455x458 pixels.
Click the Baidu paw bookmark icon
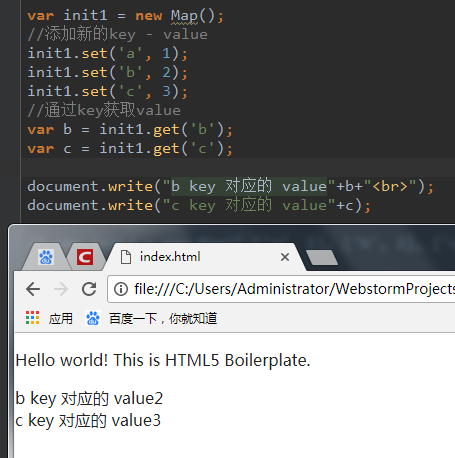point(93,318)
